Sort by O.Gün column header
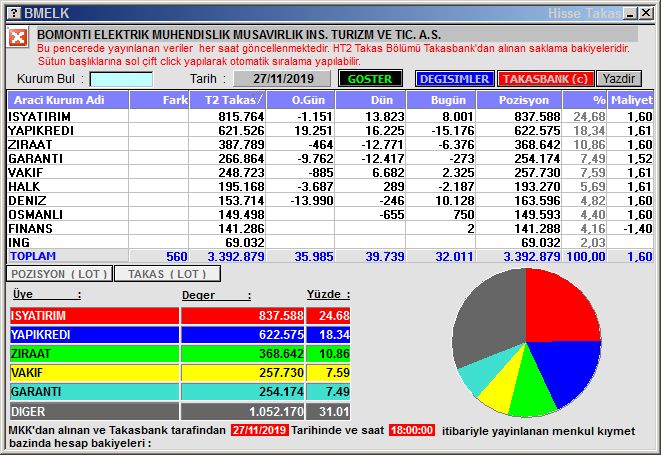 301,100
